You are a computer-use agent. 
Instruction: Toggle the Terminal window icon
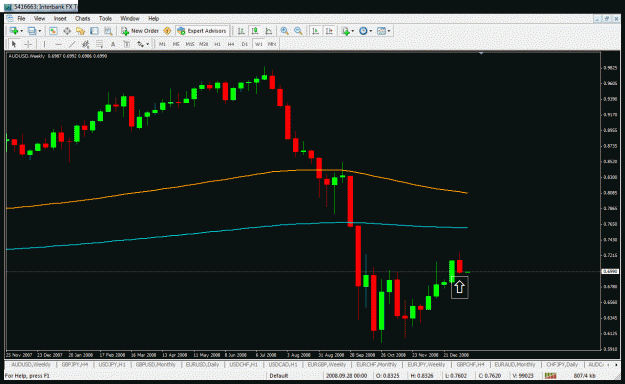pos(94,31)
